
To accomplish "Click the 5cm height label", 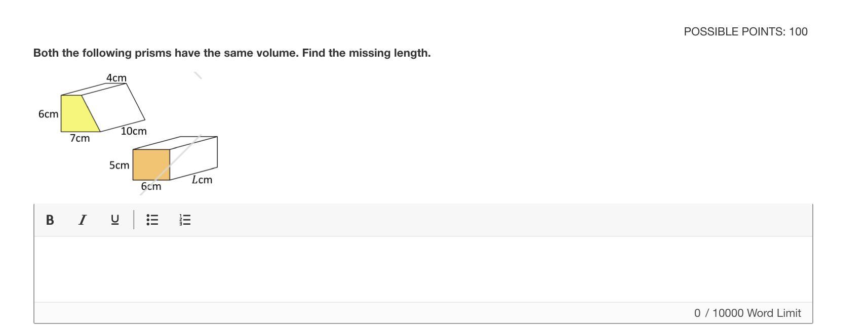I will point(119,165).
